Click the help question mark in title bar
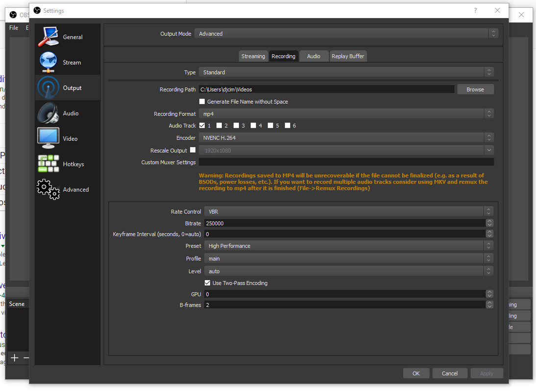The image size is (536, 392). (x=475, y=11)
